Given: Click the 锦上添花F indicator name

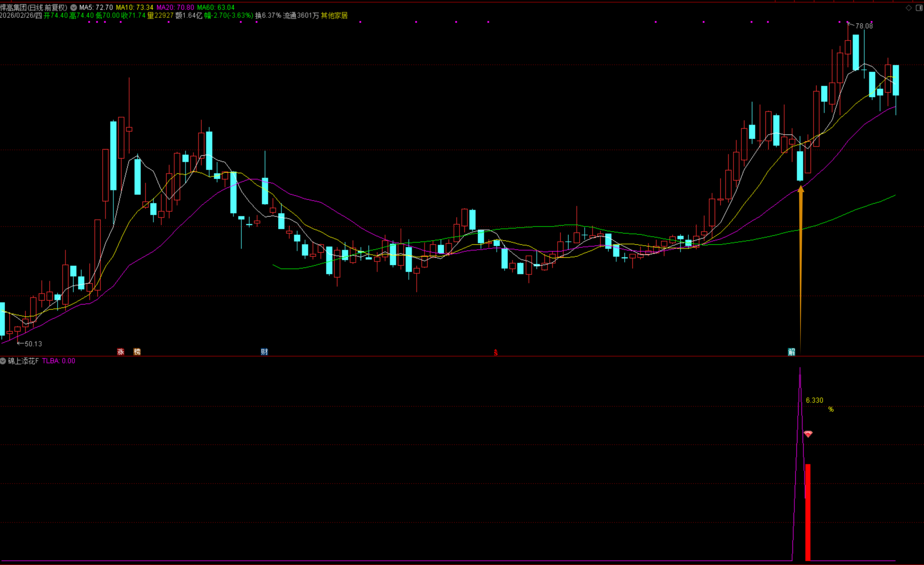Looking at the screenshot, I should [x=23, y=361].
